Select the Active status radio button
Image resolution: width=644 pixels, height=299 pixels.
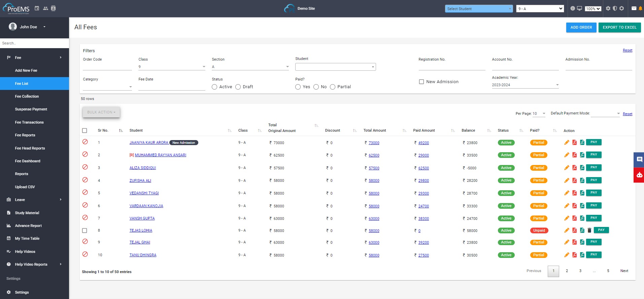(214, 87)
